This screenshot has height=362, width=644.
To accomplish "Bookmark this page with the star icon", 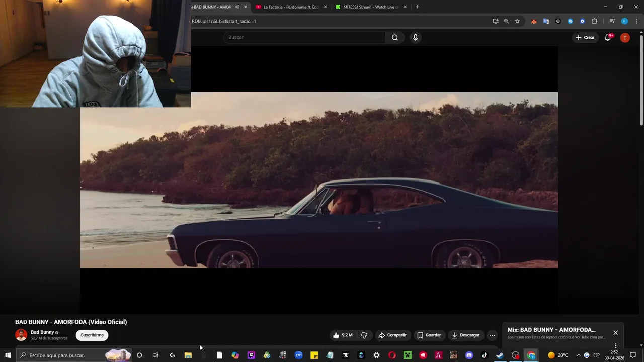I will (517, 21).
